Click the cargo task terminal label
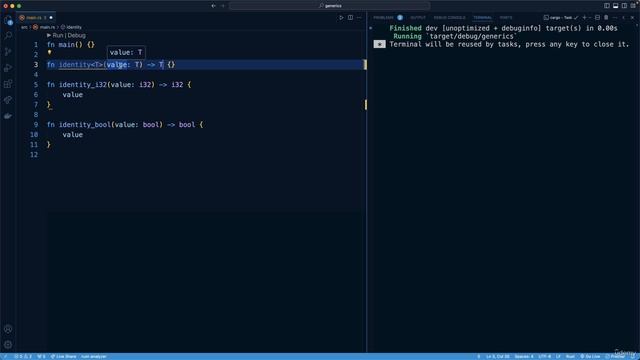 pos(561,18)
